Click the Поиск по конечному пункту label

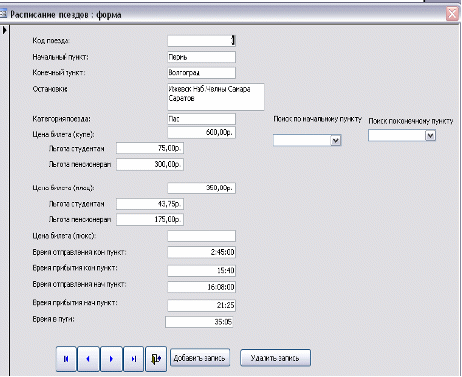click(x=411, y=121)
